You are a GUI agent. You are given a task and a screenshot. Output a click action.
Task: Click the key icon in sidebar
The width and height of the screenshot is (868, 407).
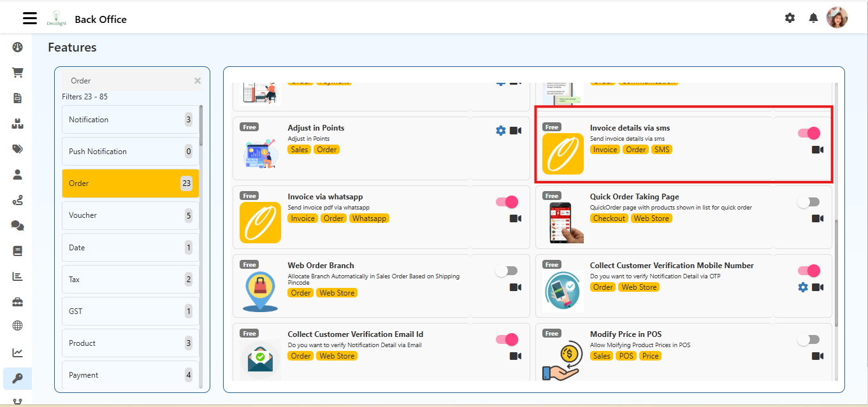coord(17,378)
